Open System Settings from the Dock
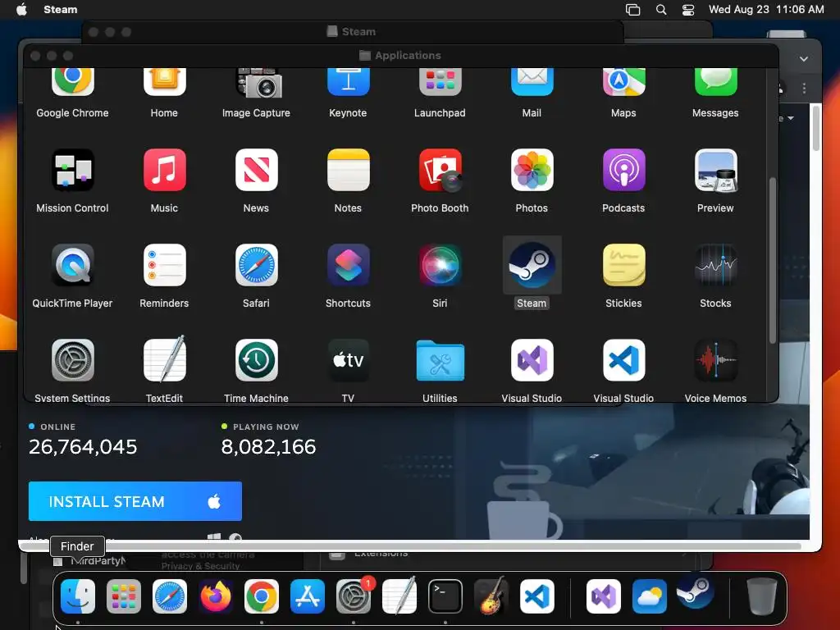The height and width of the screenshot is (630, 840). (354, 596)
